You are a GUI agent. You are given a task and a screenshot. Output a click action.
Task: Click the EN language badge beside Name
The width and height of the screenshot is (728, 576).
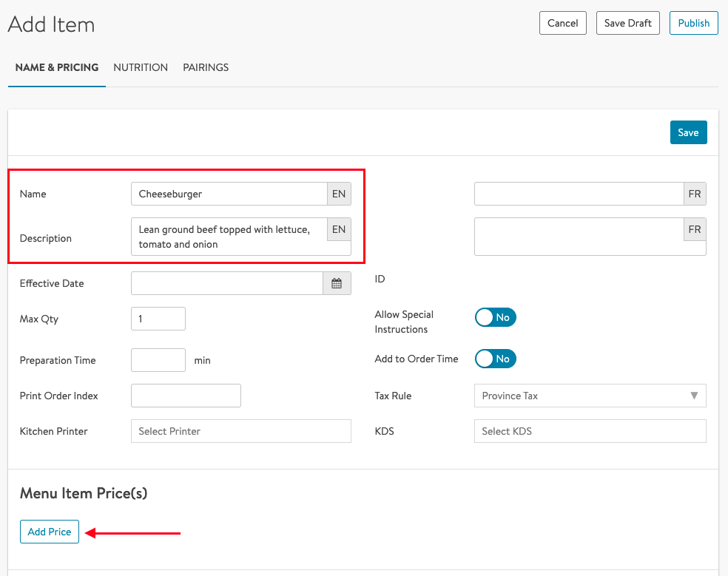[x=339, y=194]
